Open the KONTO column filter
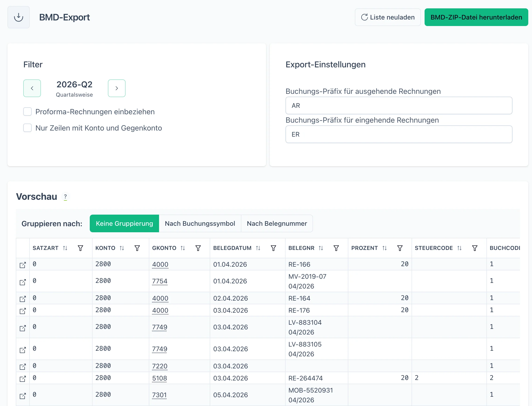This screenshot has width=532, height=406. 137,248
